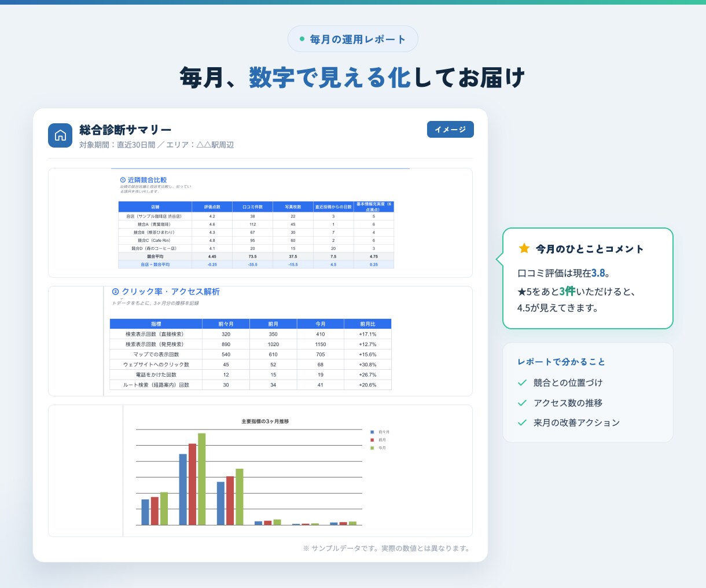Click the 電話をかけた回数 row label
Image resolution: width=706 pixels, height=588 pixels.
[x=156, y=374]
